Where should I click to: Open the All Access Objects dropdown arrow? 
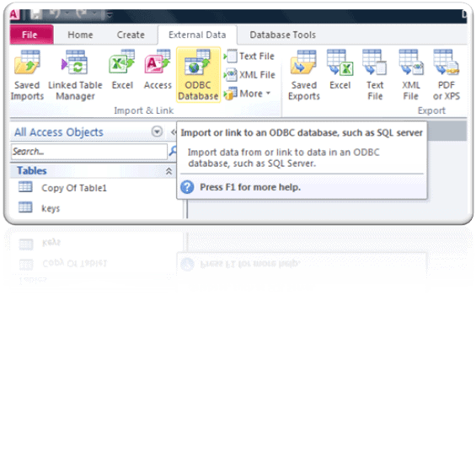tap(157, 132)
